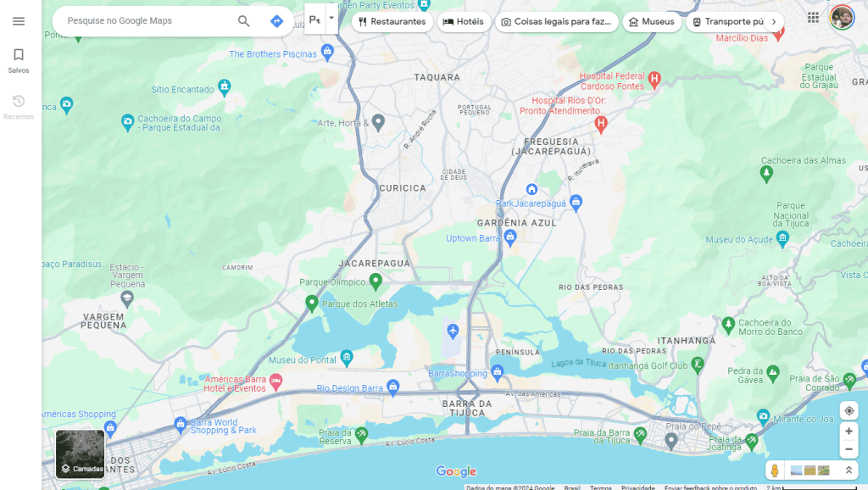Viewport: 868px width, 490px height.
Task: Select Coisas legais para fazer chip
Action: pyautogui.click(x=556, y=21)
